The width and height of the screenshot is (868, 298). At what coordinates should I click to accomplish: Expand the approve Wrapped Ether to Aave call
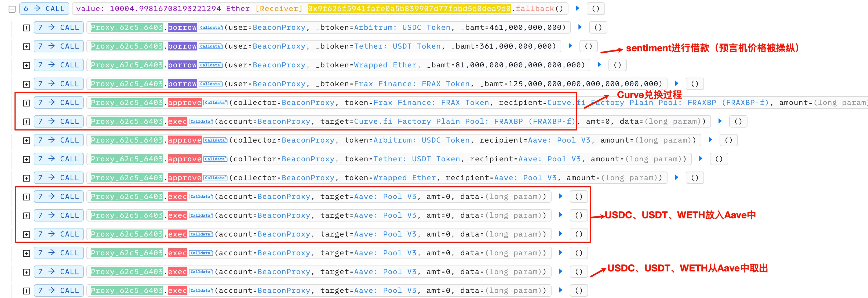click(x=26, y=178)
